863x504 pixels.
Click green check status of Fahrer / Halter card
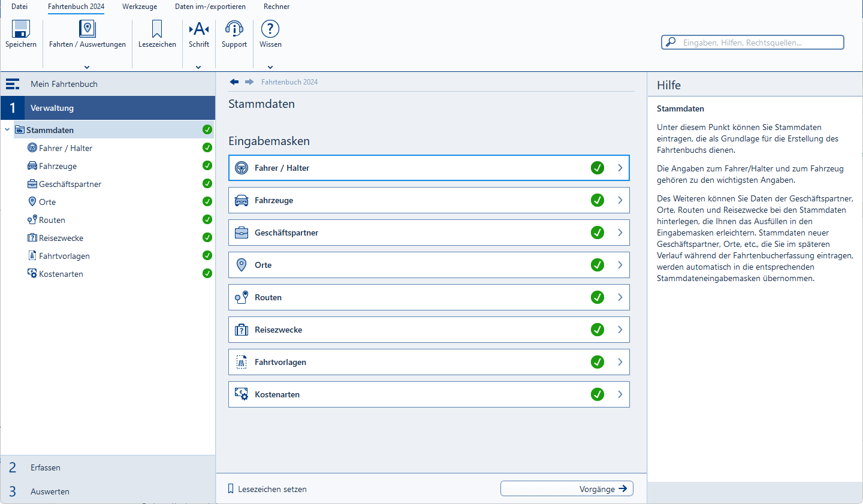pos(598,168)
